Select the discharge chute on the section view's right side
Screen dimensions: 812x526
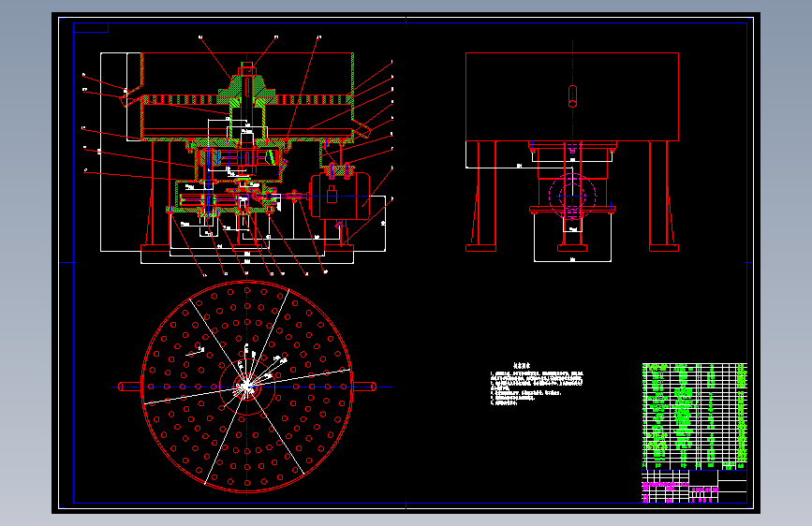pos(362,129)
